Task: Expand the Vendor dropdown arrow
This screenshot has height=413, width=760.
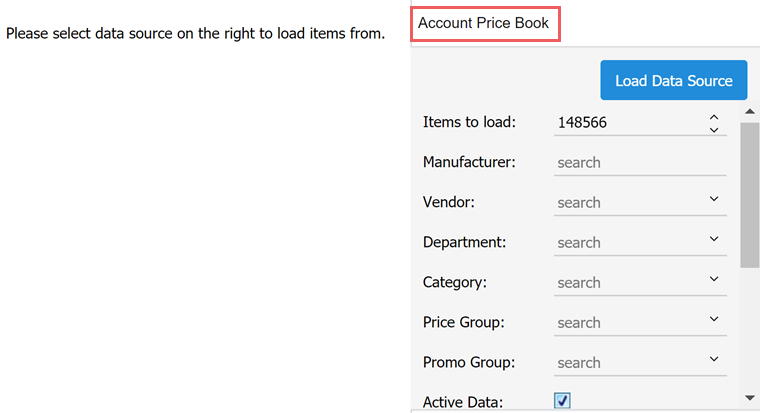Action: click(713, 199)
